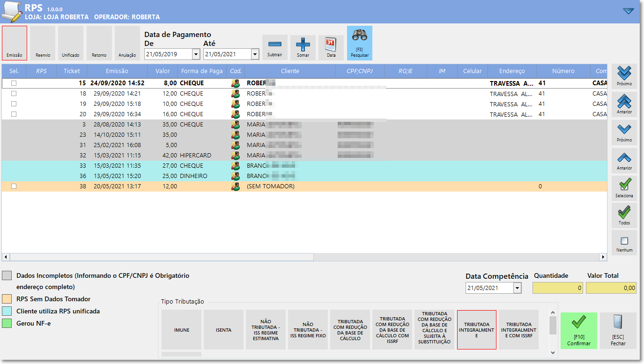This screenshot has width=644, height=364.
Task: Click the double-chevron Anterior button
Action: click(624, 104)
